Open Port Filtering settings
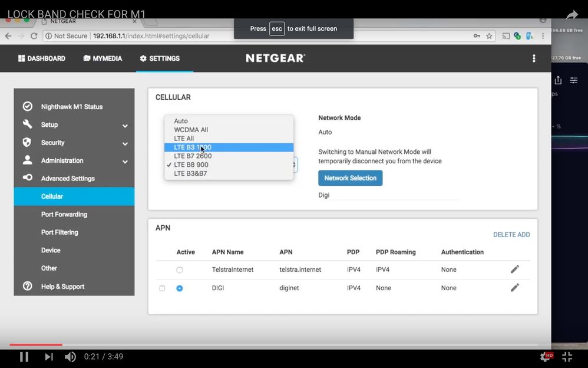 (60, 232)
